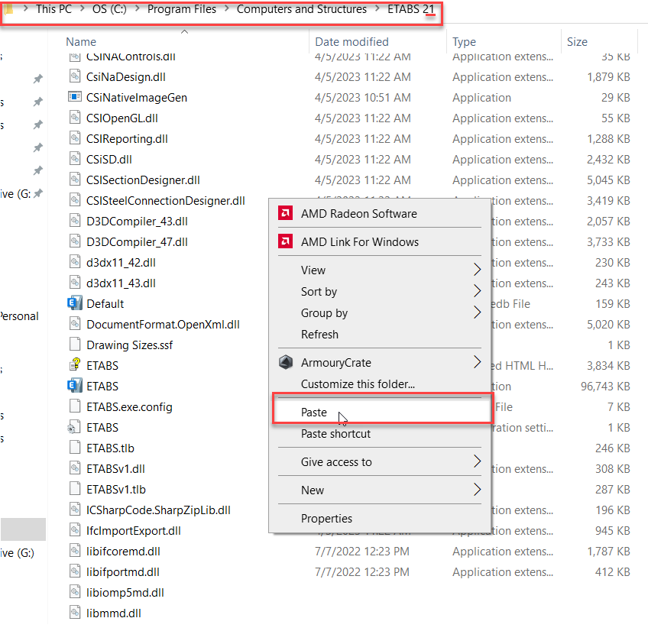Click the AMD Radeon Software icon
648x644 pixels.
click(285, 214)
